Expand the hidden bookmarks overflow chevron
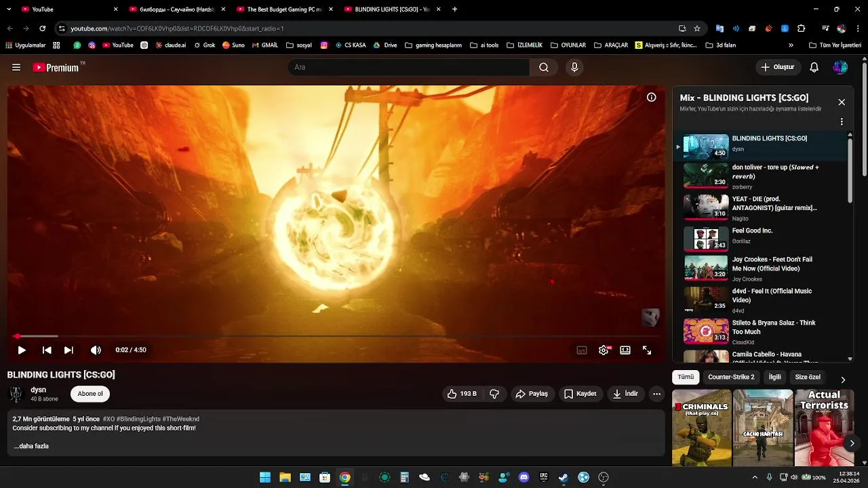Image resolution: width=868 pixels, height=488 pixels. [x=791, y=45]
